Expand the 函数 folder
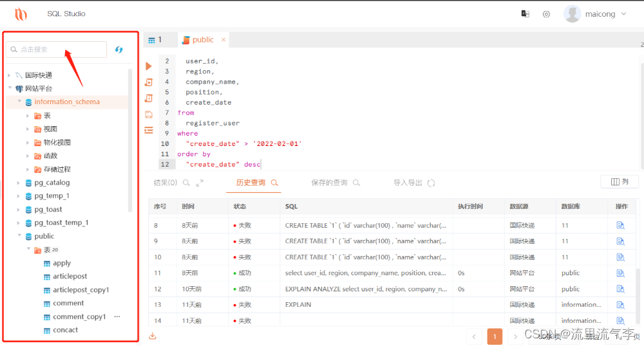 (x=28, y=156)
